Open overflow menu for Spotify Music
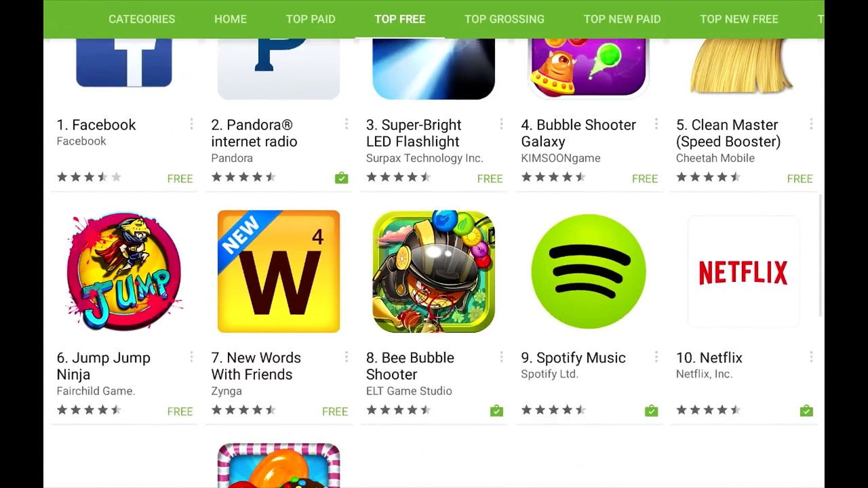 tap(656, 357)
